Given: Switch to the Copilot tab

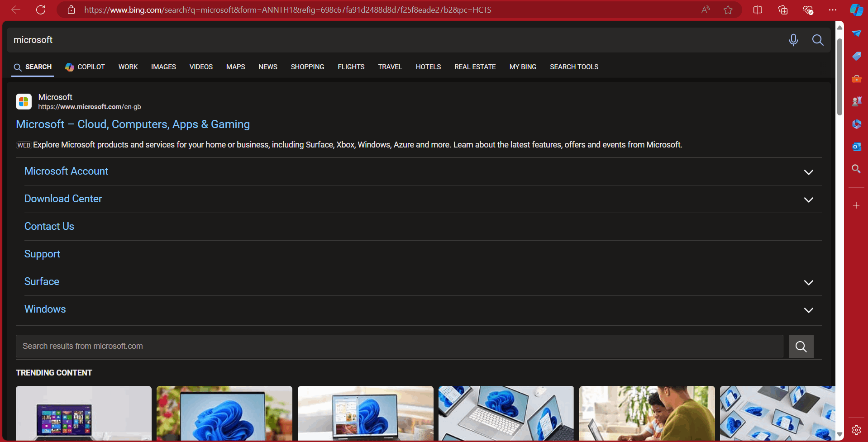Looking at the screenshot, I should click(x=85, y=67).
